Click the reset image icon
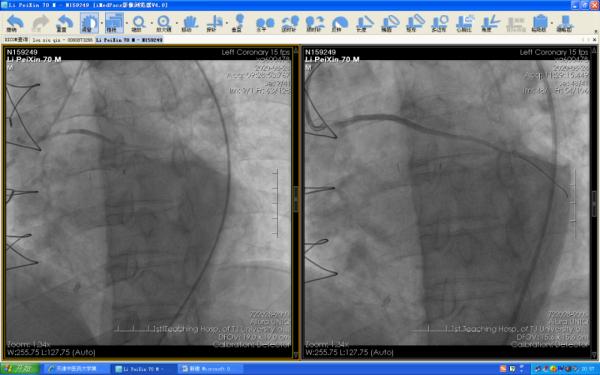 [64, 23]
